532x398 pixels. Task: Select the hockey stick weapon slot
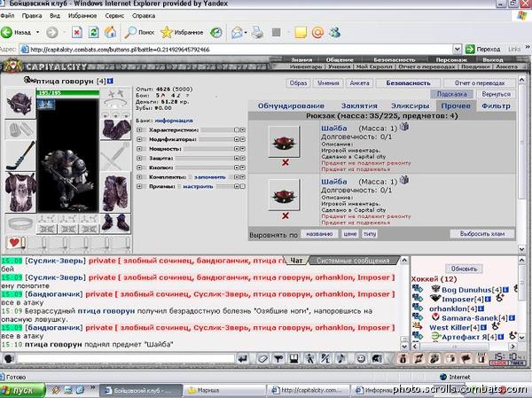[20, 156]
